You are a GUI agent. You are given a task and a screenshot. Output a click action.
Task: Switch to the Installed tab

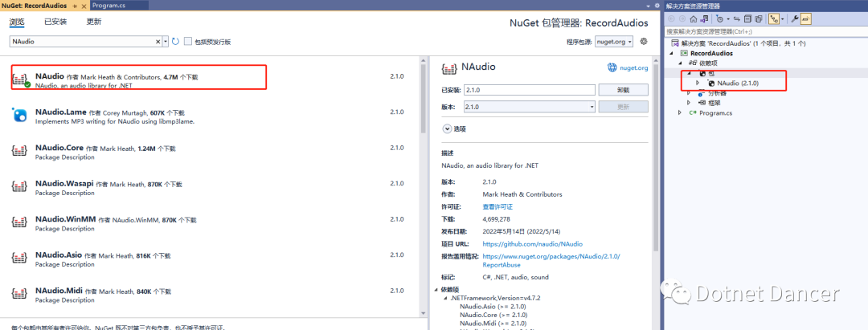[55, 22]
